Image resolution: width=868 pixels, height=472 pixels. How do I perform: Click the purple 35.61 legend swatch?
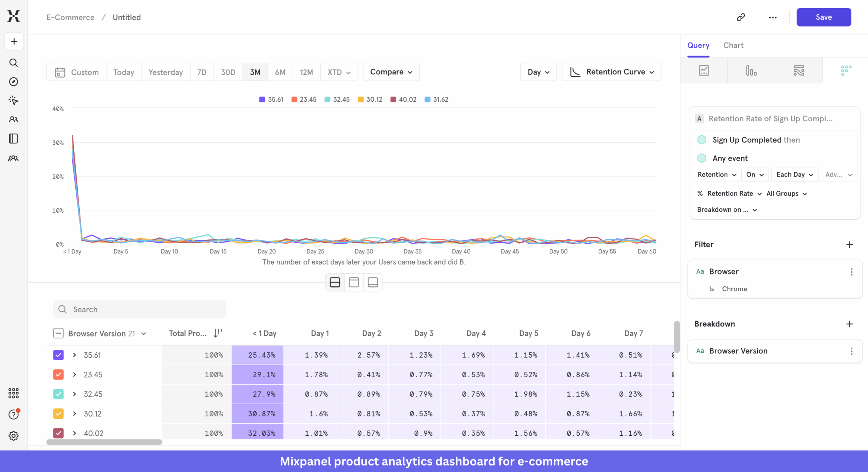(x=262, y=99)
